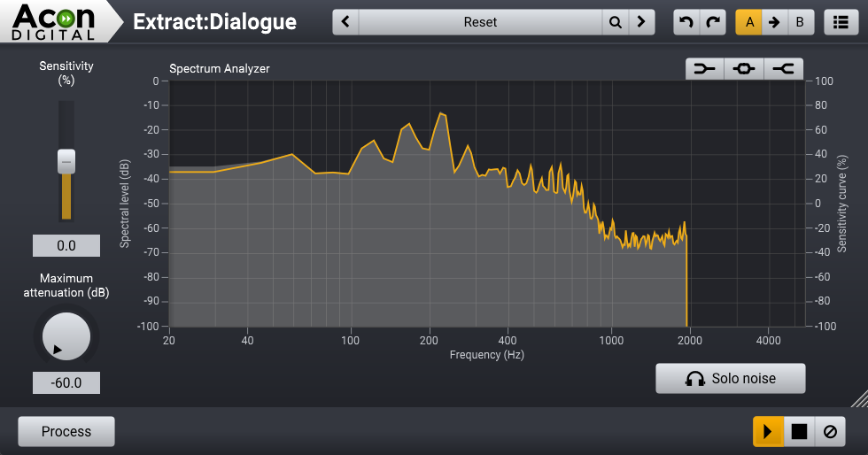Click the 1000 frequency axis value
This screenshot has height=455, width=868.
pos(611,341)
